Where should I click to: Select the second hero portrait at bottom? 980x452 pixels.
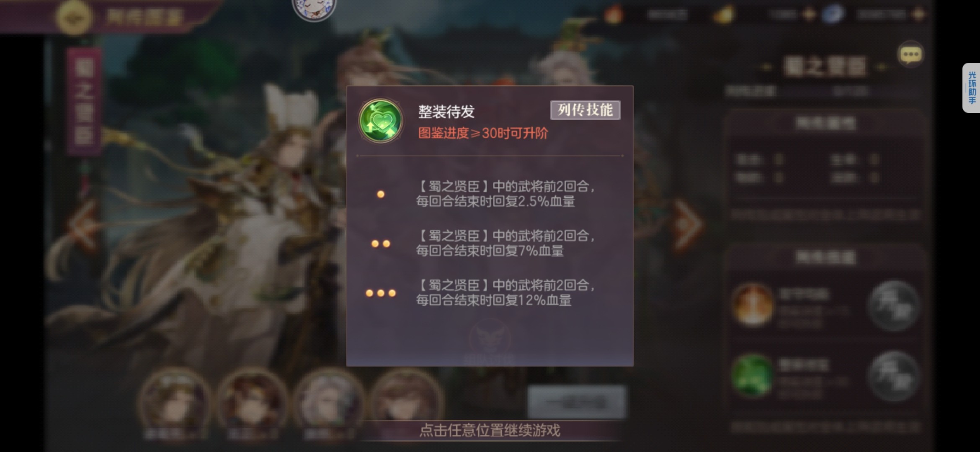(x=252, y=401)
